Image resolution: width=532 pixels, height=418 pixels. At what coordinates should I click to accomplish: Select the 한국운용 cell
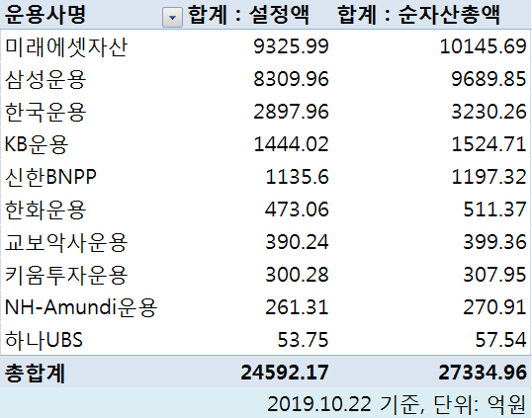45,112
